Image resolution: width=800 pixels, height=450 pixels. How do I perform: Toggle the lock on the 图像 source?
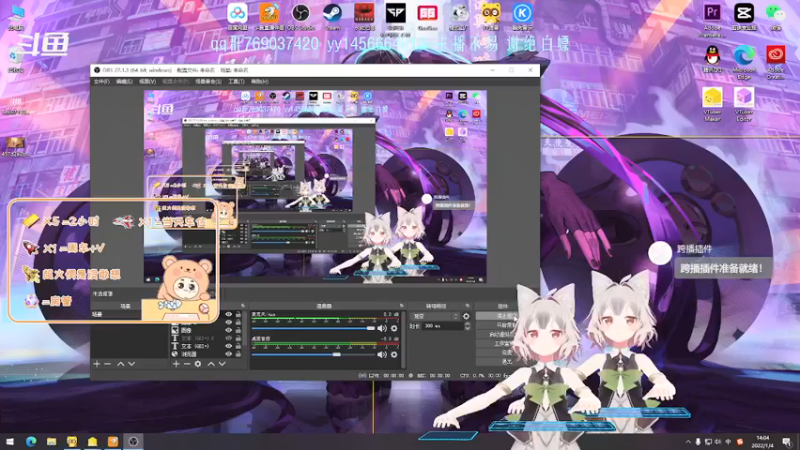pyautogui.click(x=238, y=330)
